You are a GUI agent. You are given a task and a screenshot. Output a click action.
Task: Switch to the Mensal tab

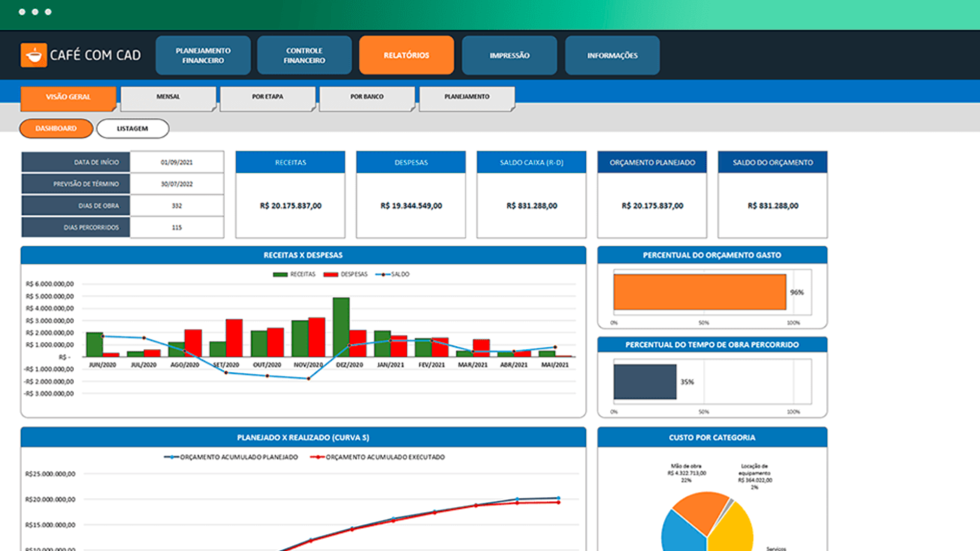pos(168,98)
